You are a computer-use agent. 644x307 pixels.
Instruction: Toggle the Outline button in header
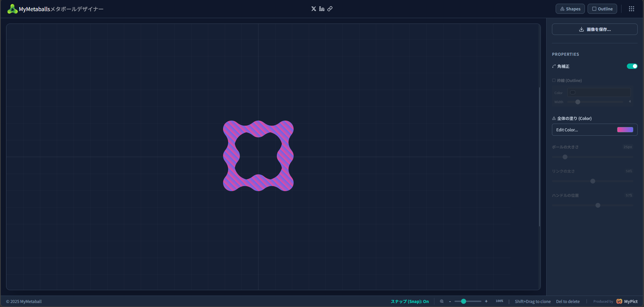(x=602, y=9)
